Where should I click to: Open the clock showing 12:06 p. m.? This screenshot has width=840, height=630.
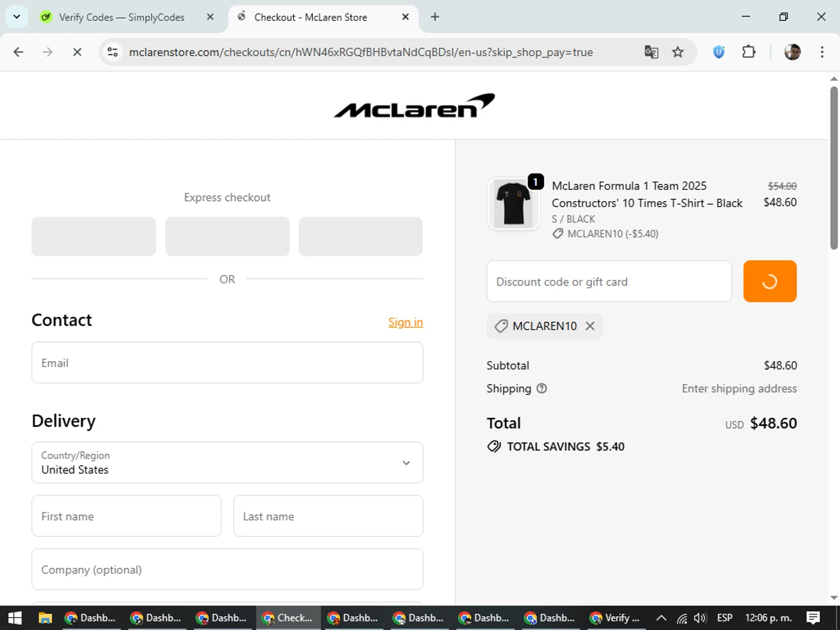(768, 618)
